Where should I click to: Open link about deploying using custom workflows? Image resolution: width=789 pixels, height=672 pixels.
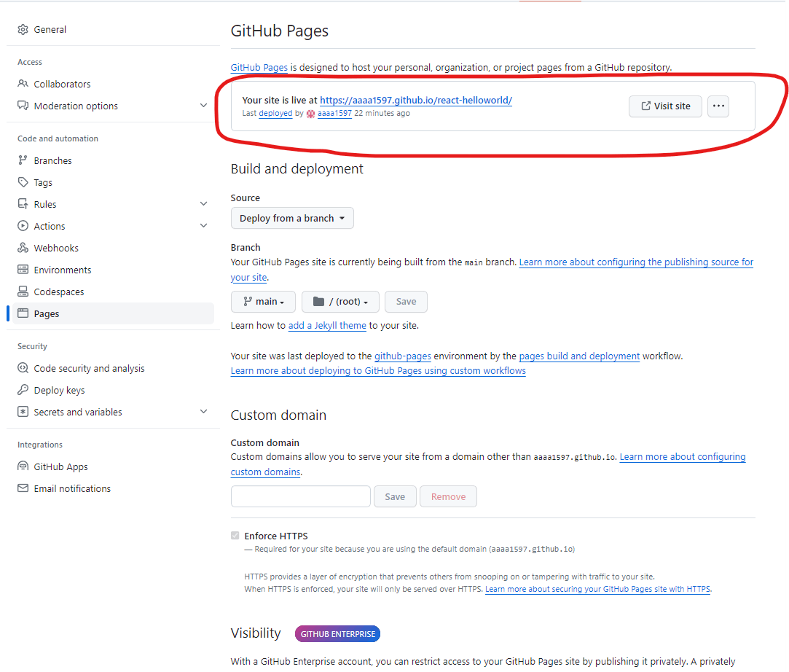pyautogui.click(x=378, y=370)
